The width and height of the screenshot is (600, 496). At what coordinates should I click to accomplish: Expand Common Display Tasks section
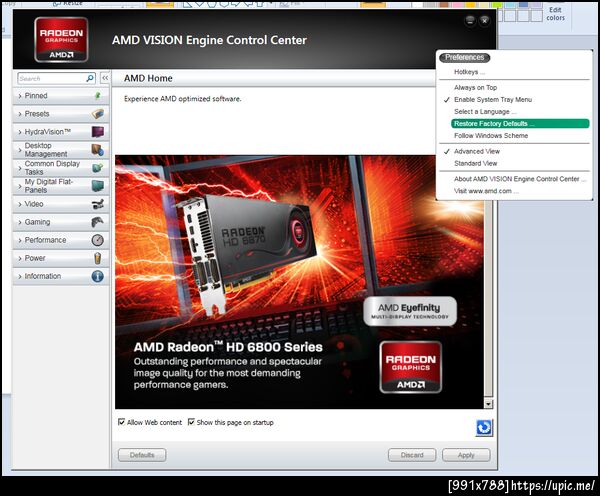pos(61,168)
